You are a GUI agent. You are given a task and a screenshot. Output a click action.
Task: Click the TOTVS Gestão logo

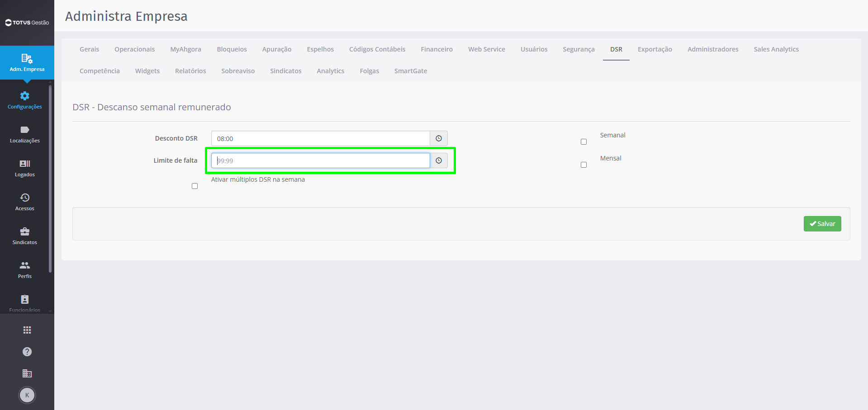(x=27, y=23)
